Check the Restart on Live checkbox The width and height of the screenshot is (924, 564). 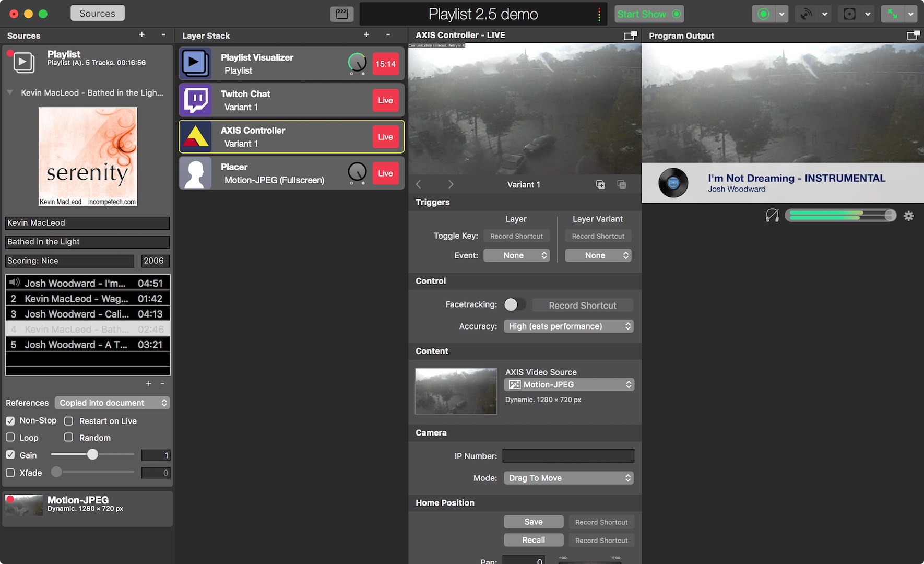click(x=68, y=421)
